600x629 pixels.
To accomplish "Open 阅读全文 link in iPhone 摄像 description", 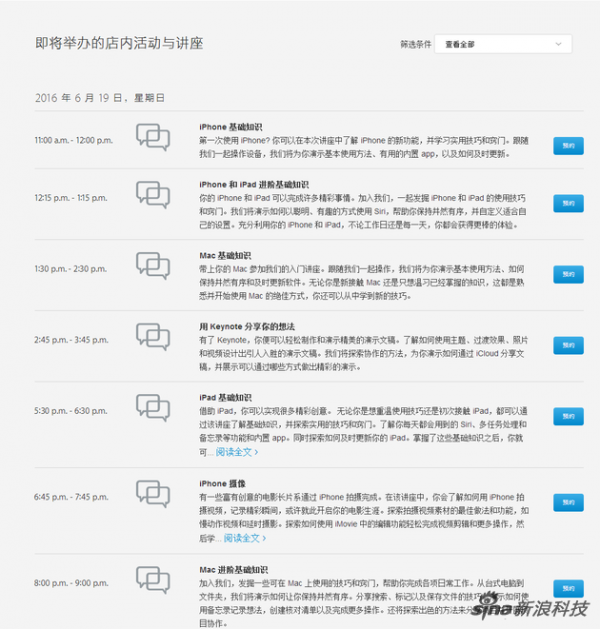I will pyautogui.click(x=244, y=538).
